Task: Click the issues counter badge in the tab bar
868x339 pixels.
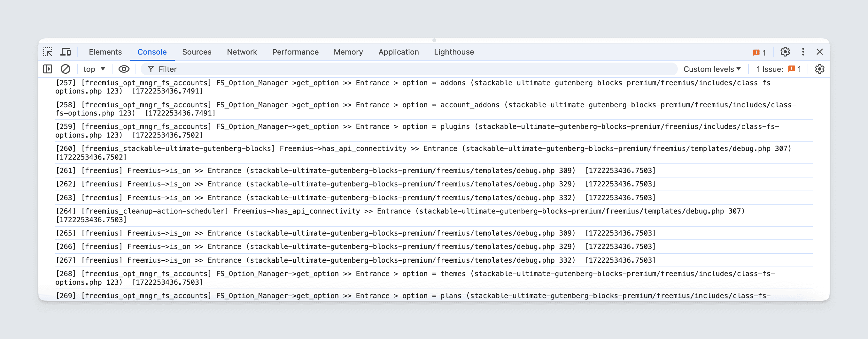Action: (759, 52)
